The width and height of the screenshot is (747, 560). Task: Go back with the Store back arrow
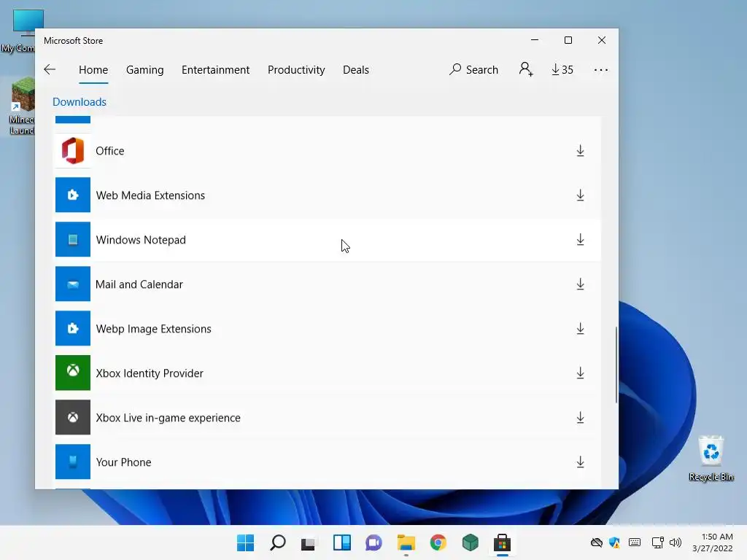coord(50,69)
